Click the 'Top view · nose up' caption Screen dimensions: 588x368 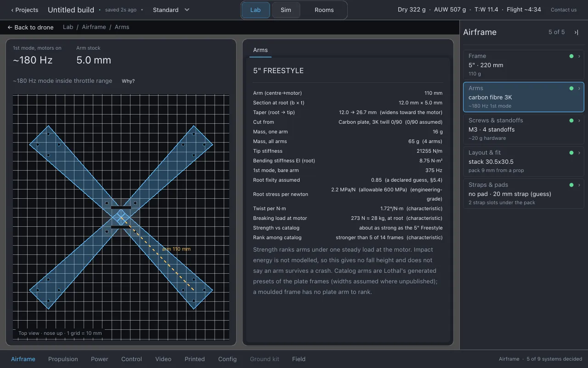coord(60,333)
